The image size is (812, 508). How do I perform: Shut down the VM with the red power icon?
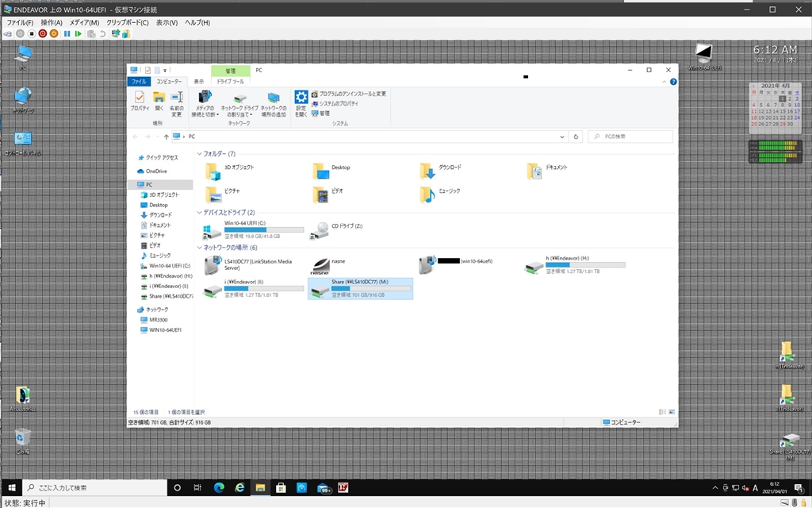coord(43,33)
